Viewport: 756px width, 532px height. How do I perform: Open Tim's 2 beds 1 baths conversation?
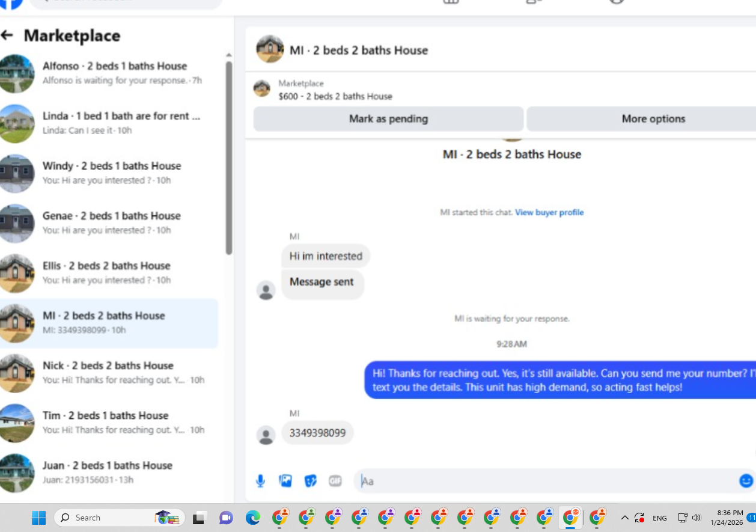coord(109,423)
